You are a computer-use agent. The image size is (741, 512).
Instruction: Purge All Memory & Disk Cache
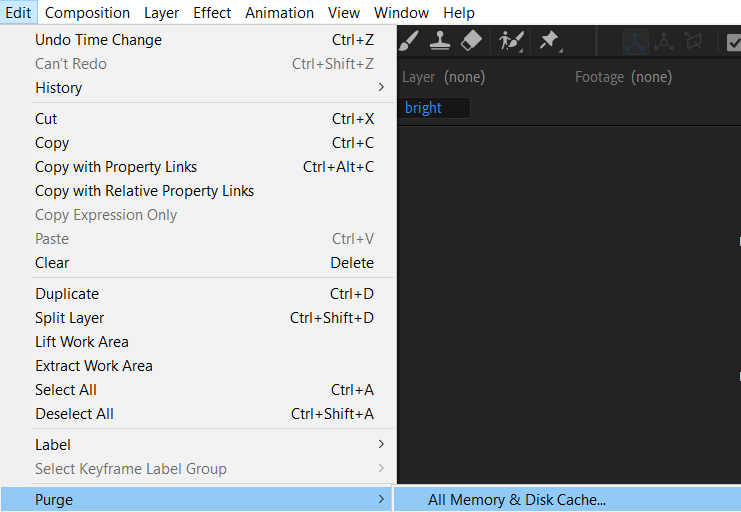coord(517,500)
